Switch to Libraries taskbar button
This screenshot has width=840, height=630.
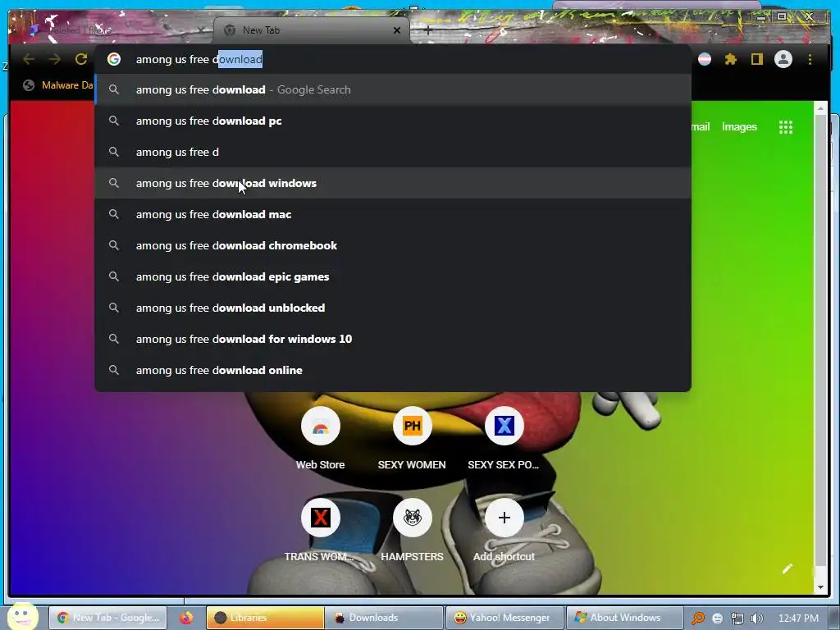point(265,618)
